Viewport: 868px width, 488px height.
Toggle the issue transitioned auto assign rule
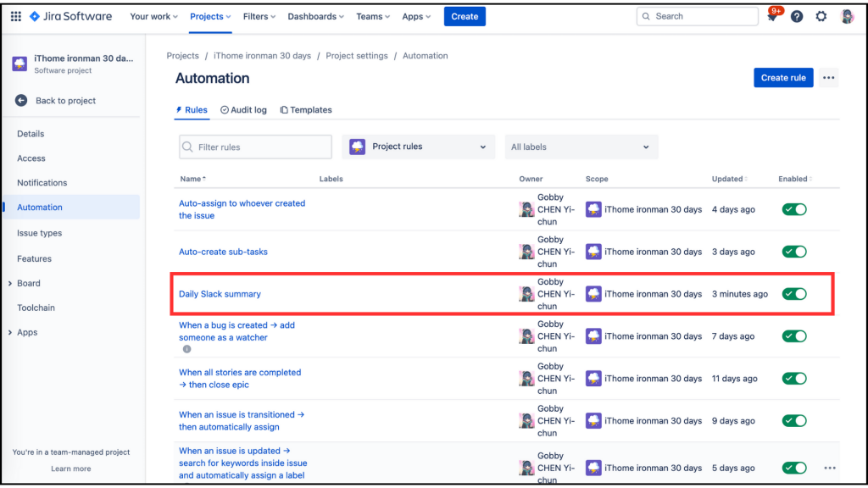[x=793, y=421]
